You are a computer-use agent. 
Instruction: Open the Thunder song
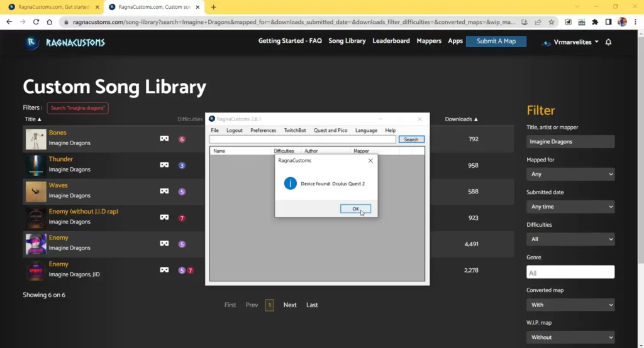tap(61, 159)
